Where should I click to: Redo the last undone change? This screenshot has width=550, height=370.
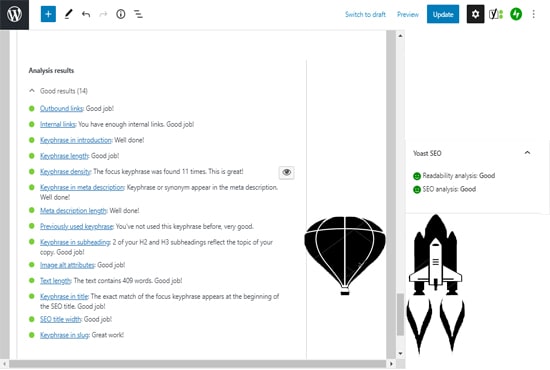[103, 14]
